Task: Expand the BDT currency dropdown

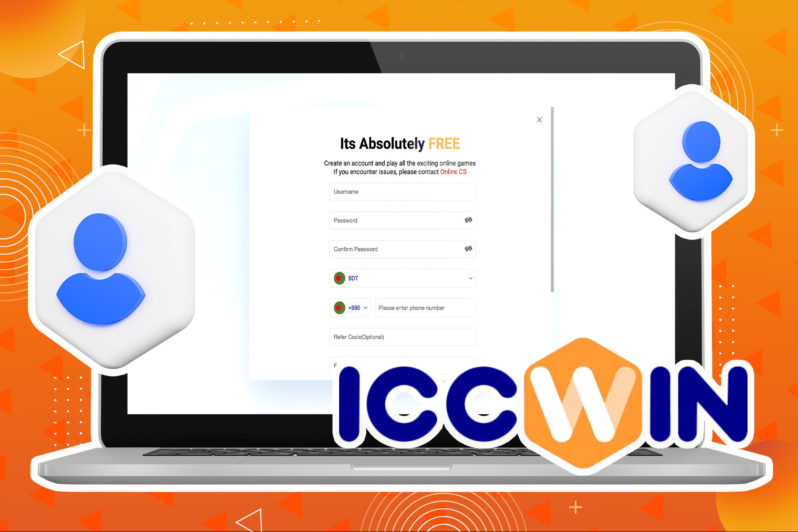Action: (x=470, y=277)
